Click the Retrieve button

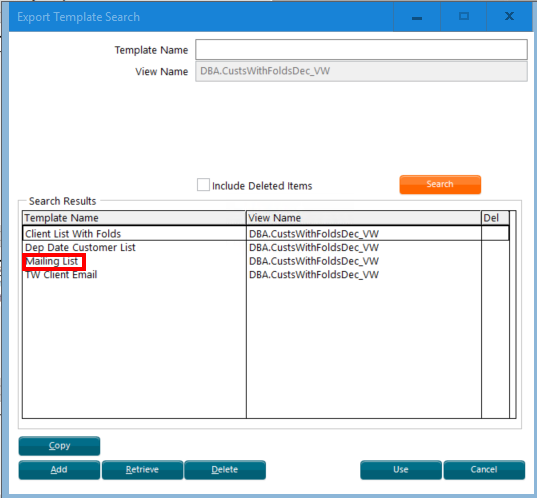pos(142,470)
